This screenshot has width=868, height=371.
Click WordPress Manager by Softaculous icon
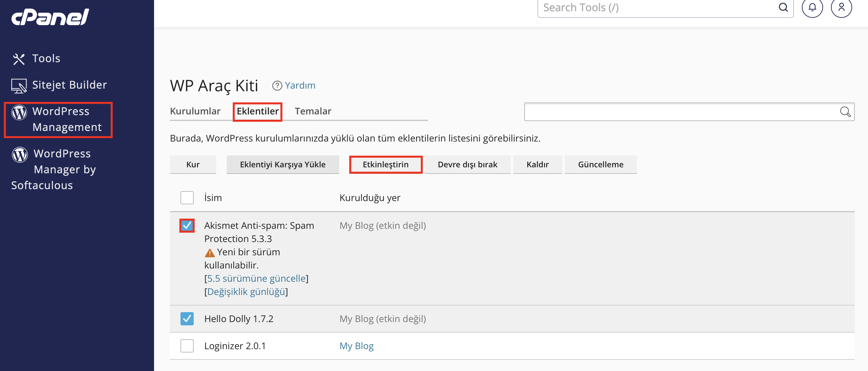(20, 155)
